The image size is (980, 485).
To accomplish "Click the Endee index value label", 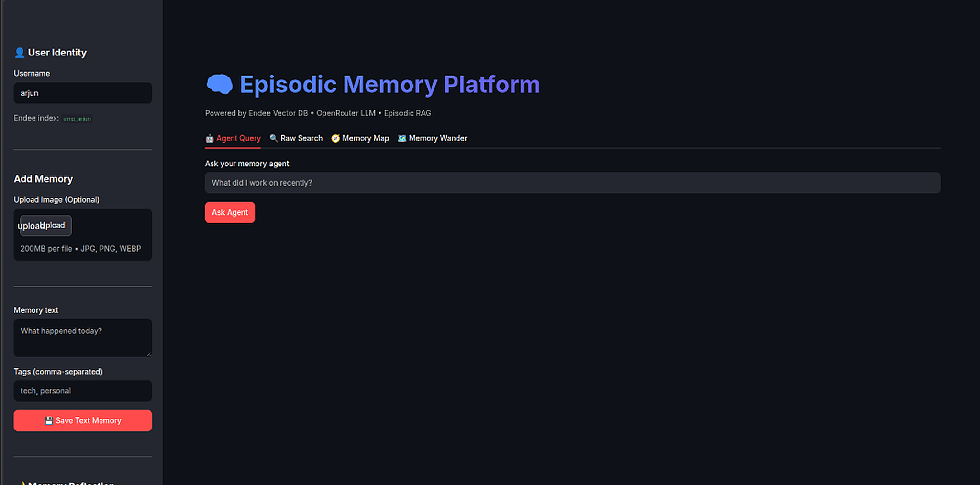I will point(77,119).
